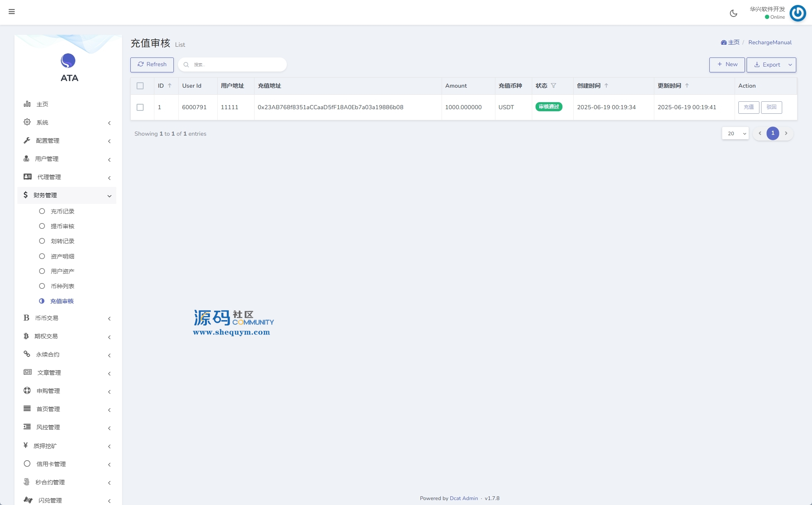Screen dimensions: 812x505
Task: Open the Export dropdown arrow
Action: click(x=790, y=65)
